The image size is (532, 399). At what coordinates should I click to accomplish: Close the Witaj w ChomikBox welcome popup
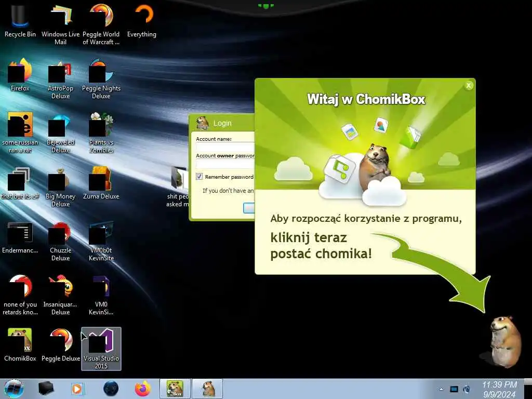tap(469, 86)
